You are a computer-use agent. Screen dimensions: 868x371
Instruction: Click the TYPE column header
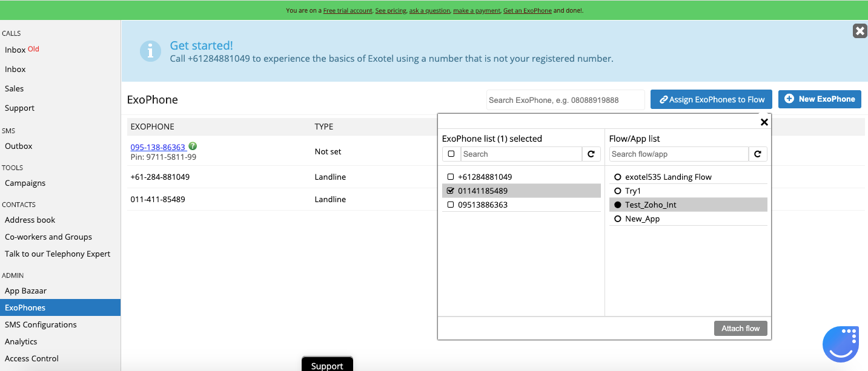point(323,126)
